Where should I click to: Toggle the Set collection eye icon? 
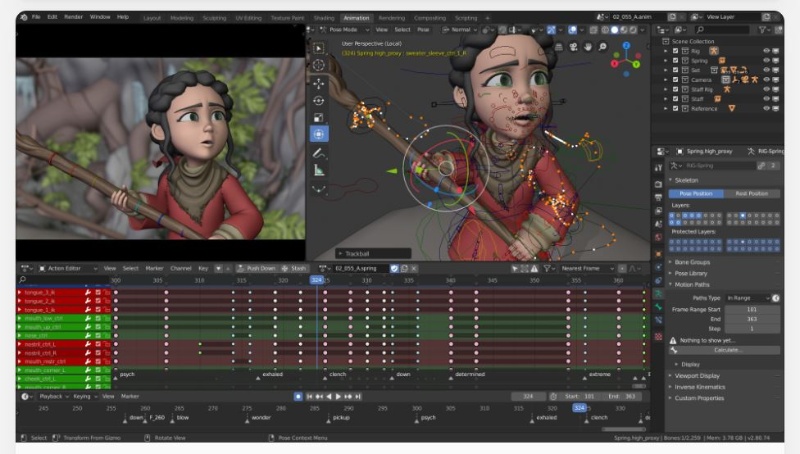pyautogui.click(x=766, y=70)
